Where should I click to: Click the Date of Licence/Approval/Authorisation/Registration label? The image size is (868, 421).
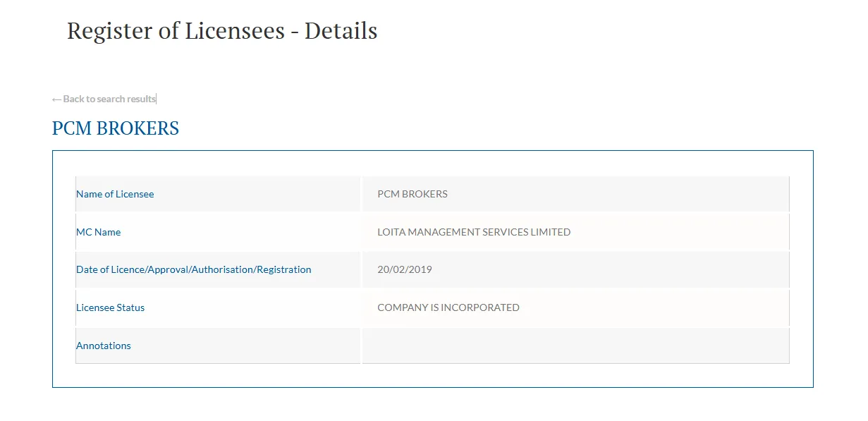[193, 269]
